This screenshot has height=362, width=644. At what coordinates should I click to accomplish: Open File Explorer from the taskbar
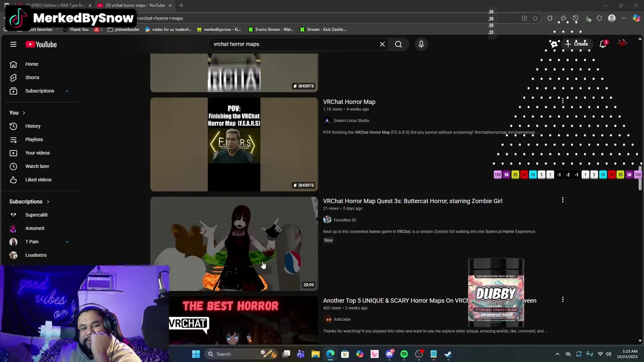point(315,354)
